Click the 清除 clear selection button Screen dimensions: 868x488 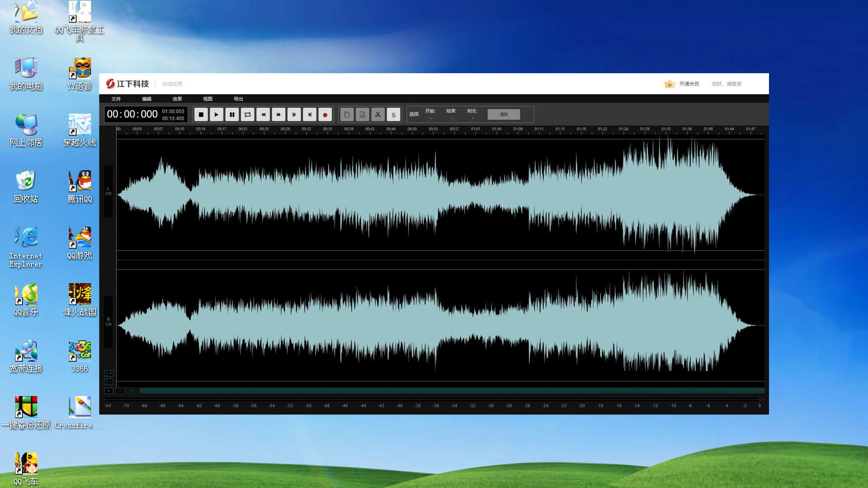(x=504, y=114)
